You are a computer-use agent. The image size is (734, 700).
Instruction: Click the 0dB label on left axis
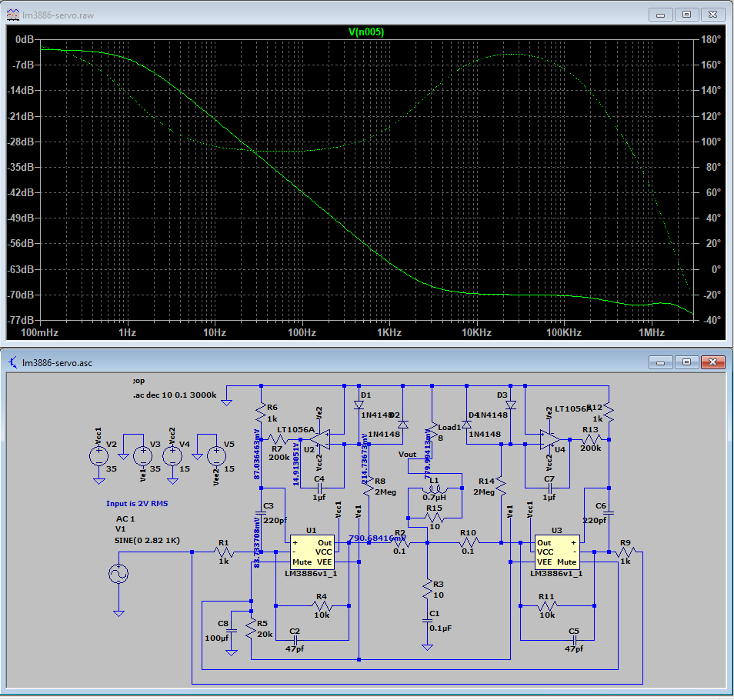pos(25,39)
